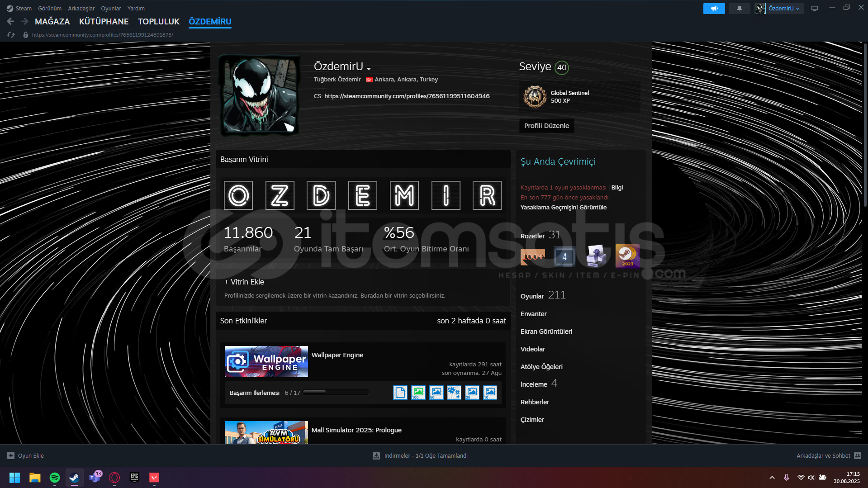This screenshot has width=868, height=488.
Task: Click the back navigation arrow
Action: (10, 21)
